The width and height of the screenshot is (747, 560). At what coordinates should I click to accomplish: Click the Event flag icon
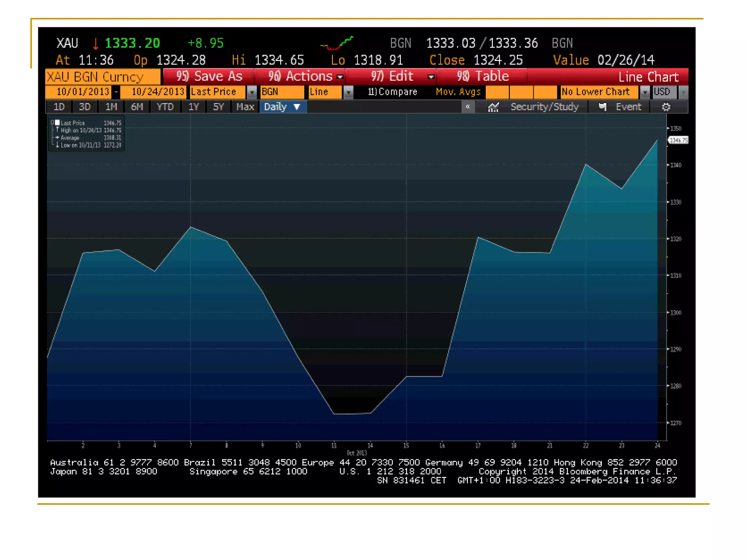[x=603, y=107]
